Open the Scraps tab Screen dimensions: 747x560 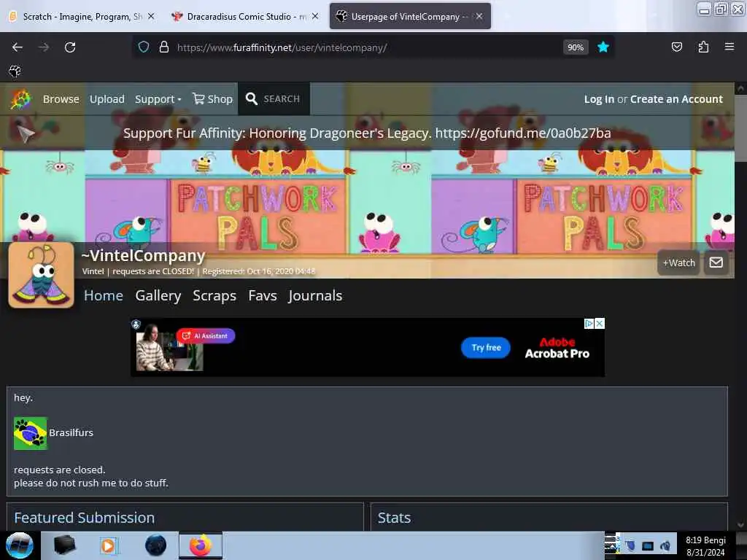coord(214,296)
